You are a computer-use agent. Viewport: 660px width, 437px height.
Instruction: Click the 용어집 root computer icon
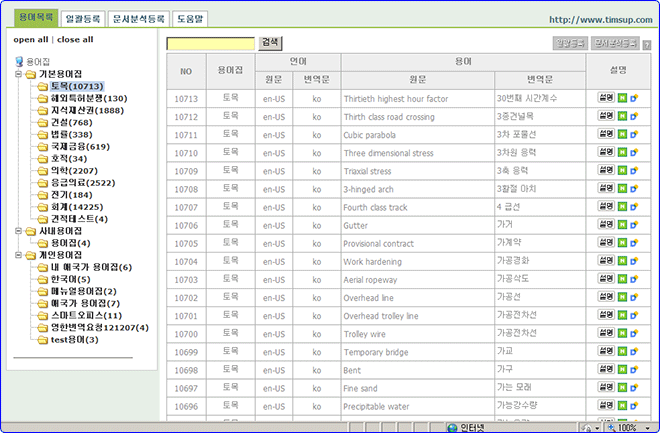(x=19, y=62)
